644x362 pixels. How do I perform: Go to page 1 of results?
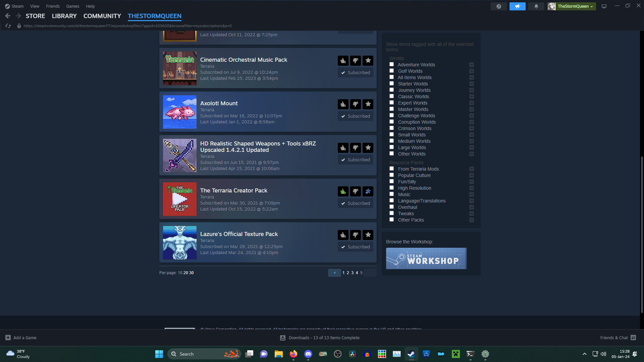343,273
